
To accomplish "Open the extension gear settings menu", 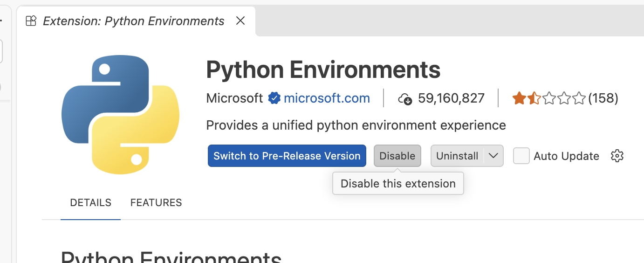I will [x=617, y=156].
